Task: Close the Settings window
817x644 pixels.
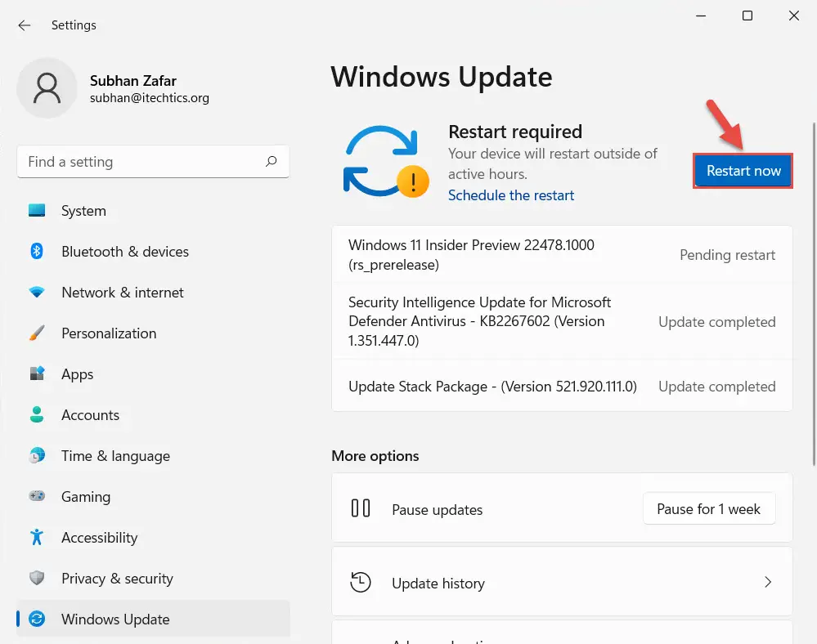Action: point(793,16)
